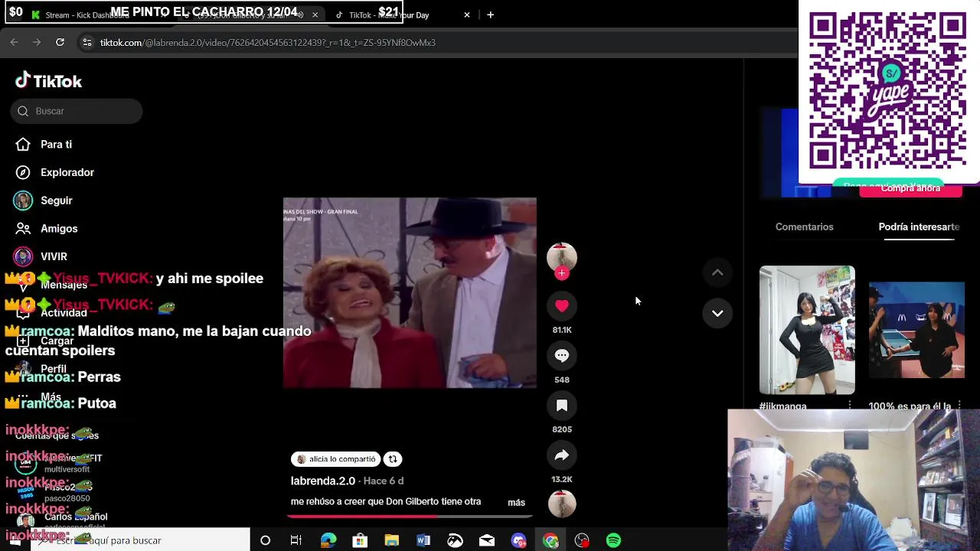980x551 pixels.
Task: Open the #jikmanga video thumbnail
Action: [x=807, y=330]
